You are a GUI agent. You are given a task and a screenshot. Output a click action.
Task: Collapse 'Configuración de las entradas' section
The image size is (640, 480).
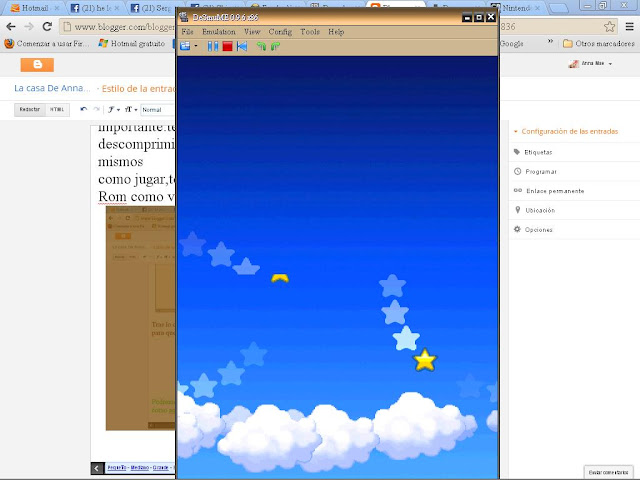click(566, 131)
